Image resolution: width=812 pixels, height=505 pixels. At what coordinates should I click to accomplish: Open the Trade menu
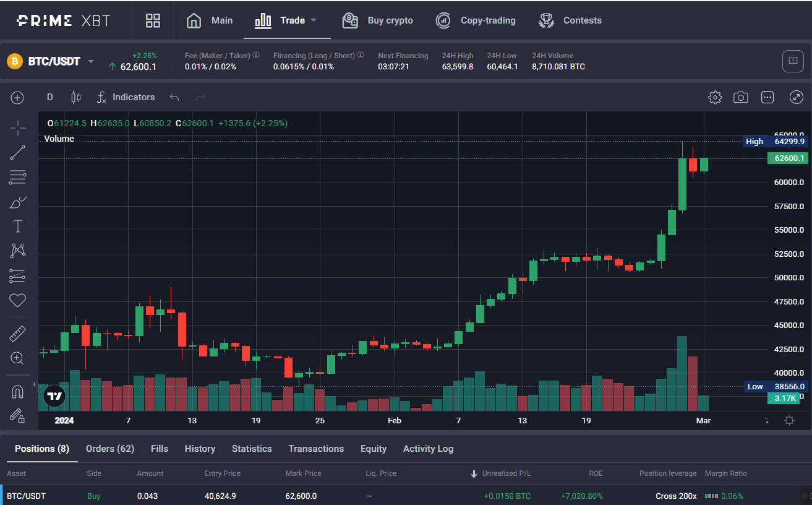286,20
